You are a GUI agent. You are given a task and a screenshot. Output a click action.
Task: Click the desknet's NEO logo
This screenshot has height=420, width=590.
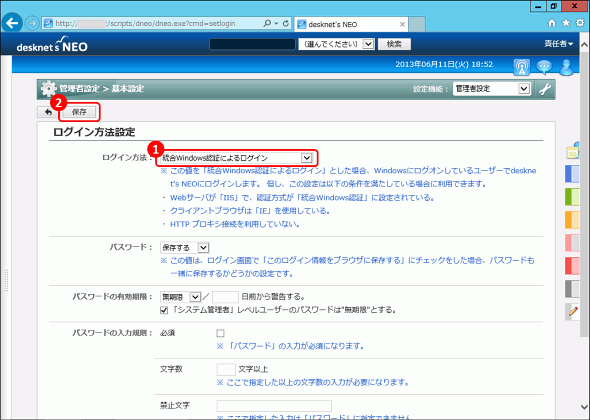point(52,45)
